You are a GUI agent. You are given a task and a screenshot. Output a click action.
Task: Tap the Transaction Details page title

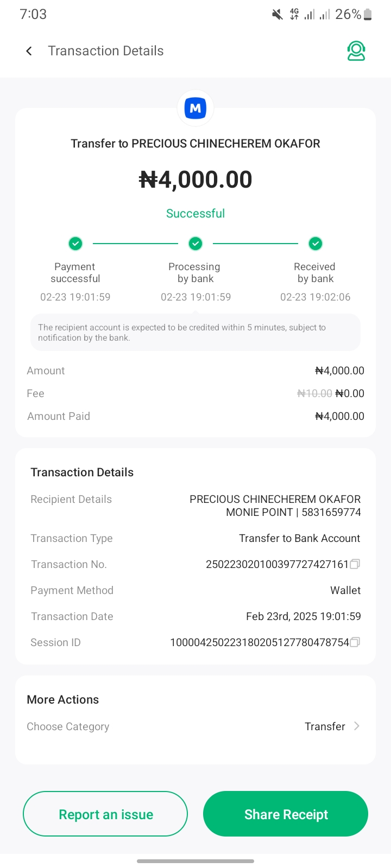[x=106, y=51]
